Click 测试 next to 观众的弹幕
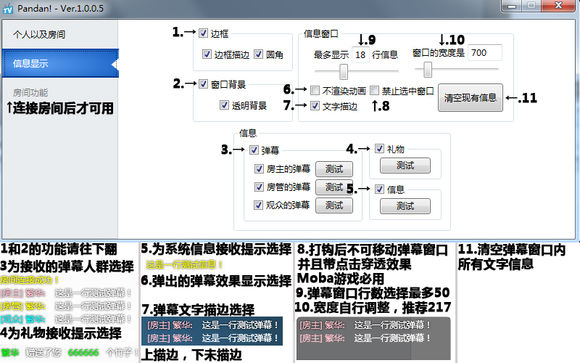Screen dimensions: 580x363 [x=334, y=205]
